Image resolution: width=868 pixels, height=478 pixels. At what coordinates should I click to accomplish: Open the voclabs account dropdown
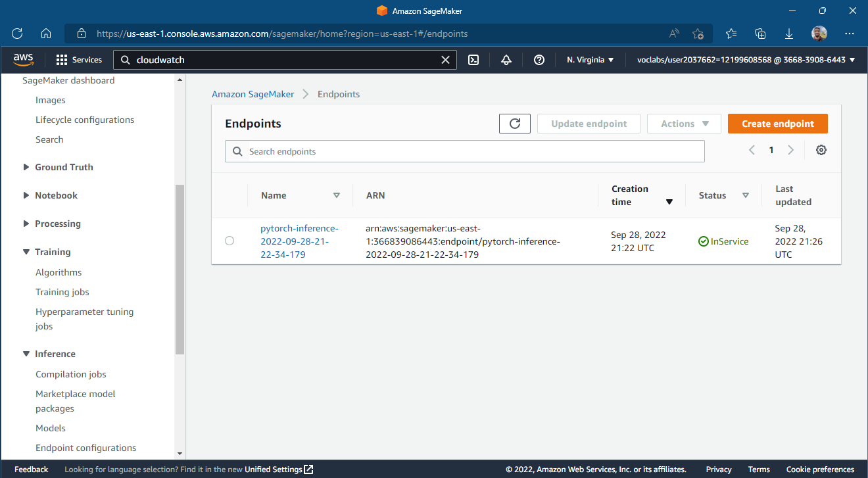coord(746,60)
